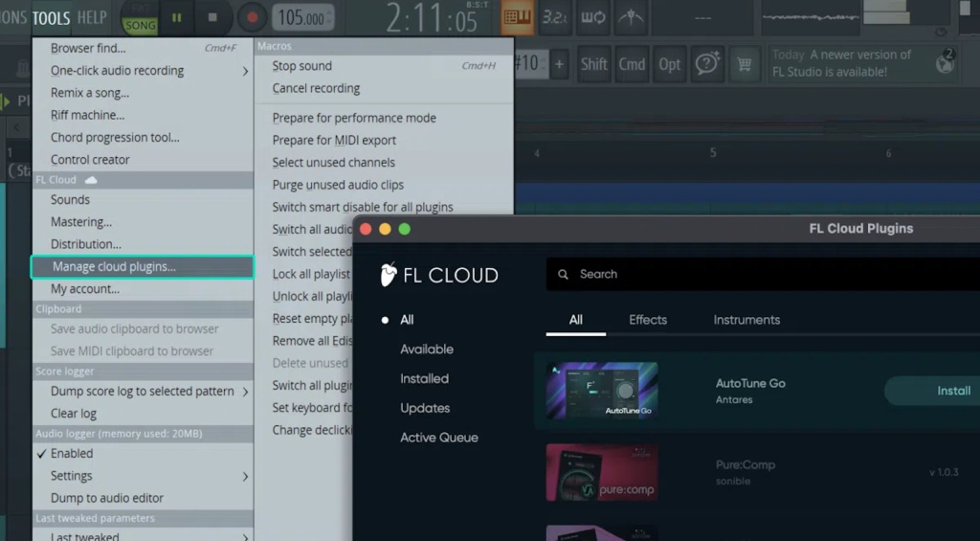
Task: Click the globe news icon with badge
Action: click(x=946, y=62)
